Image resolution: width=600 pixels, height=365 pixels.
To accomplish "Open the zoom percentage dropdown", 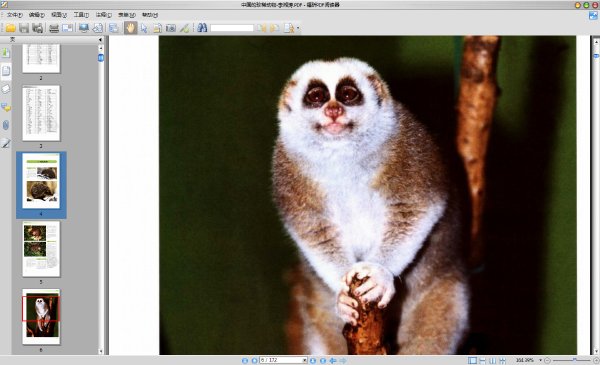I will 540,360.
